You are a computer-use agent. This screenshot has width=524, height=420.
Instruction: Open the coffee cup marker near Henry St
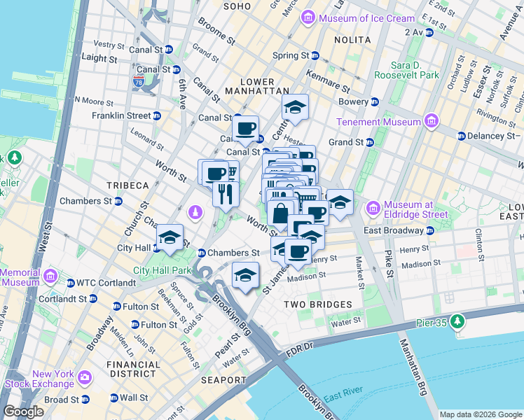[298, 253]
